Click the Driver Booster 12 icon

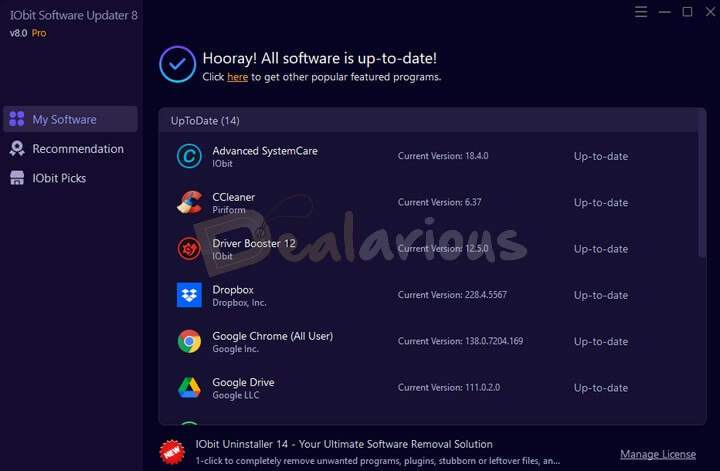point(189,249)
